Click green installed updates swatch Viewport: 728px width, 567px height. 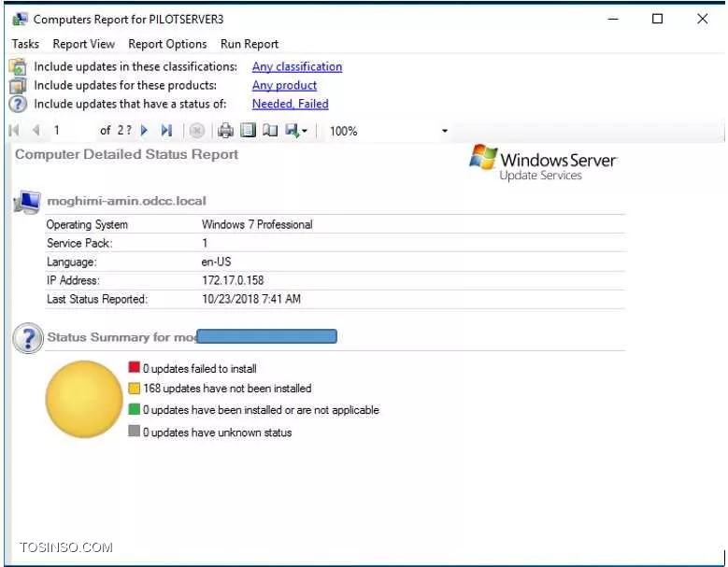point(135,409)
